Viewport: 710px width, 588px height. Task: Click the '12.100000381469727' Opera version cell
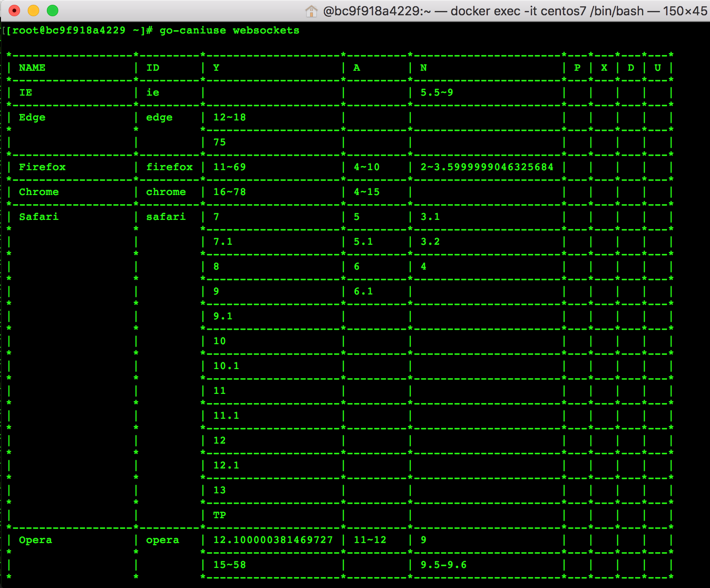click(273, 540)
